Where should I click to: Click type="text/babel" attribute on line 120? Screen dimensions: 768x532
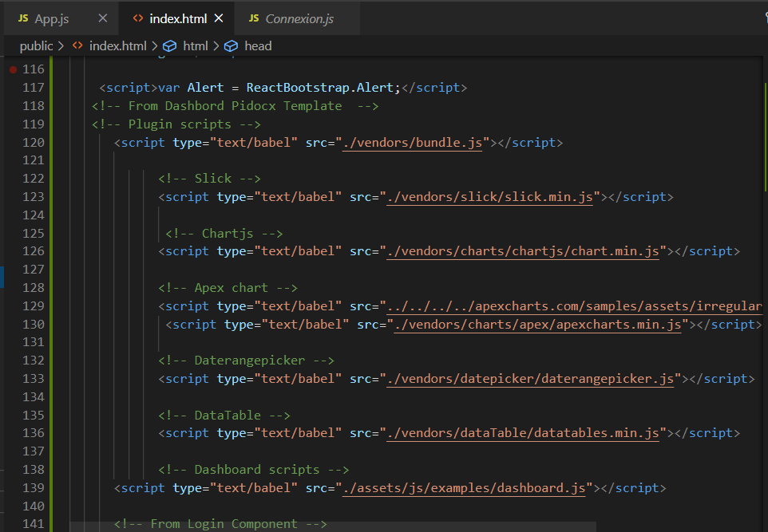pyautogui.click(x=235, y=143)
